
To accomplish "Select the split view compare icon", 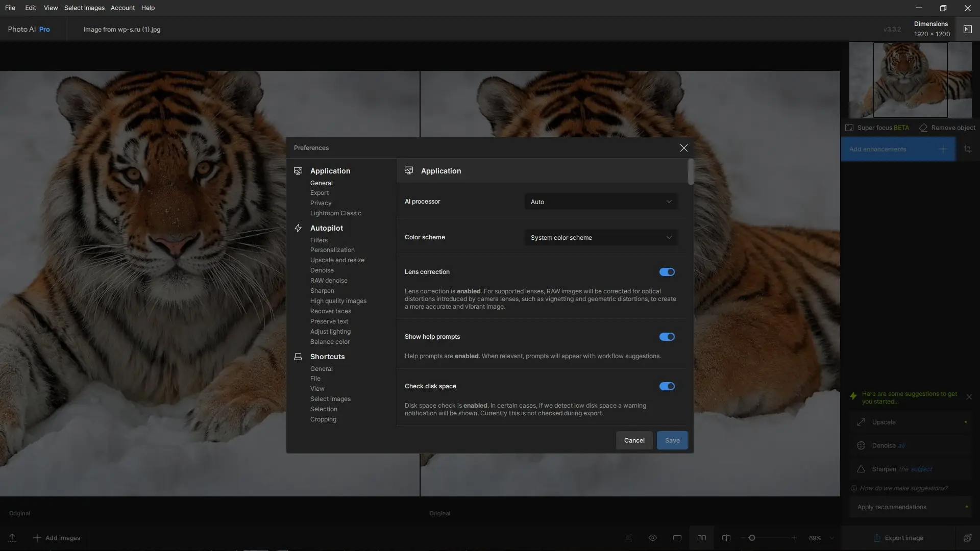I will [726, 538].
